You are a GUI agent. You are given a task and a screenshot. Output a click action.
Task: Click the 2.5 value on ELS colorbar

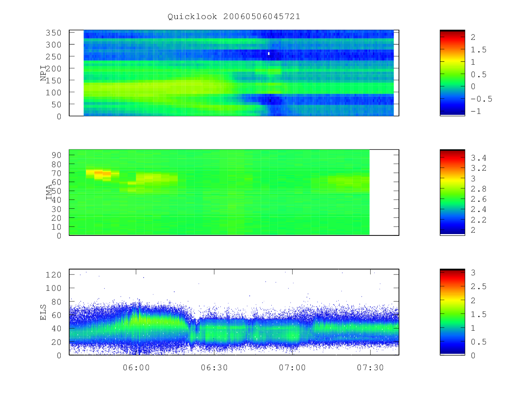coord(478,286)
